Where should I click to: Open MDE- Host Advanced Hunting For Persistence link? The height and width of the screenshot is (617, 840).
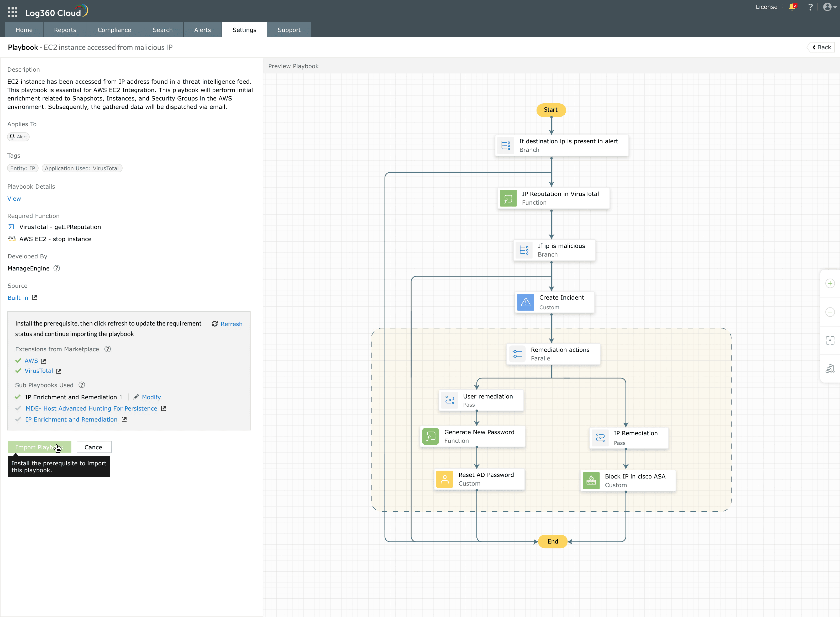[92, 409]
